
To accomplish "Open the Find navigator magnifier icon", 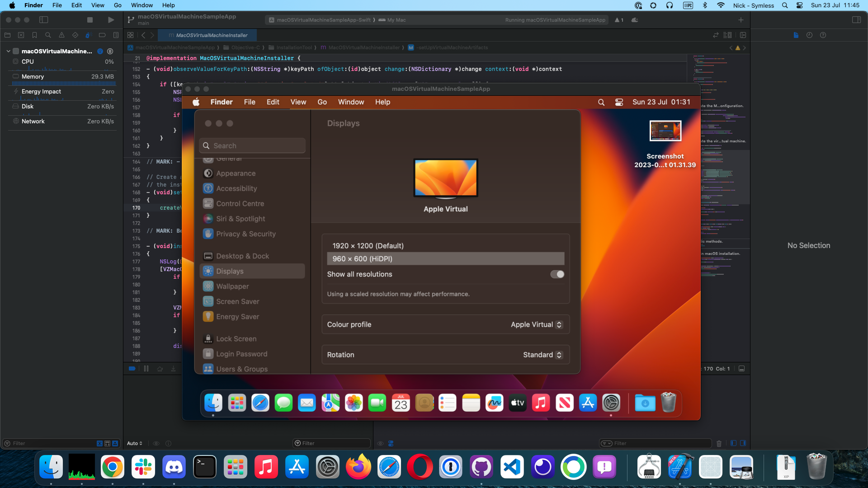I will pyautogui.click(x=48, y=35).
